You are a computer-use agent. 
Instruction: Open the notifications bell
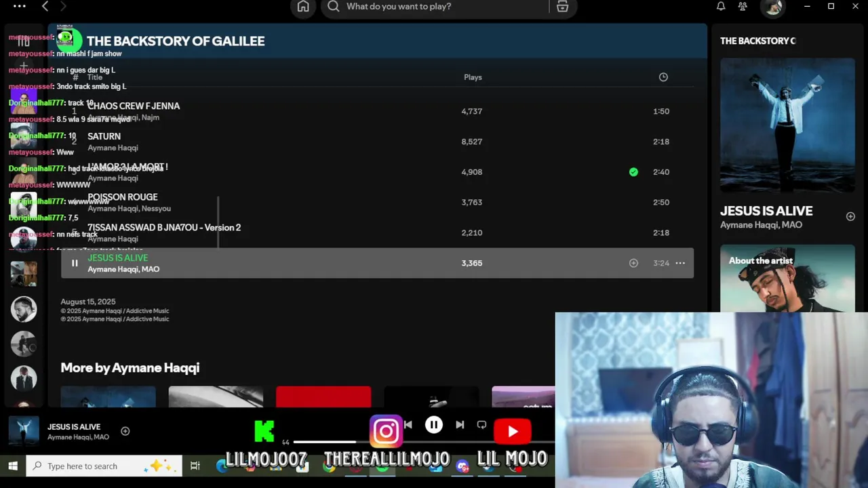[721, 6]
